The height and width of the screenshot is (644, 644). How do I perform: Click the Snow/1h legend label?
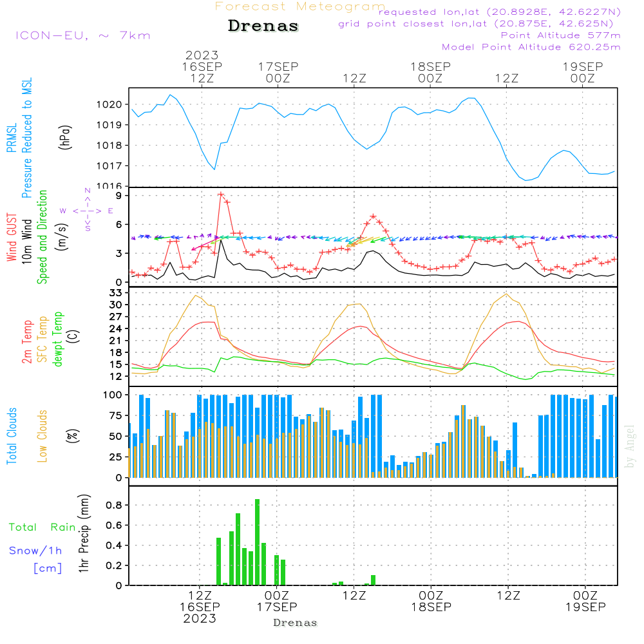pos(36,551)
